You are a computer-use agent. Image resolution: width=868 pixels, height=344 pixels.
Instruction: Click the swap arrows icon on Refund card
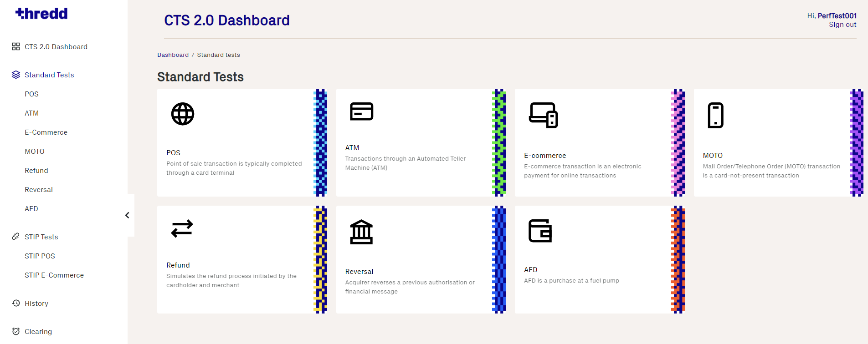[182, 229]
